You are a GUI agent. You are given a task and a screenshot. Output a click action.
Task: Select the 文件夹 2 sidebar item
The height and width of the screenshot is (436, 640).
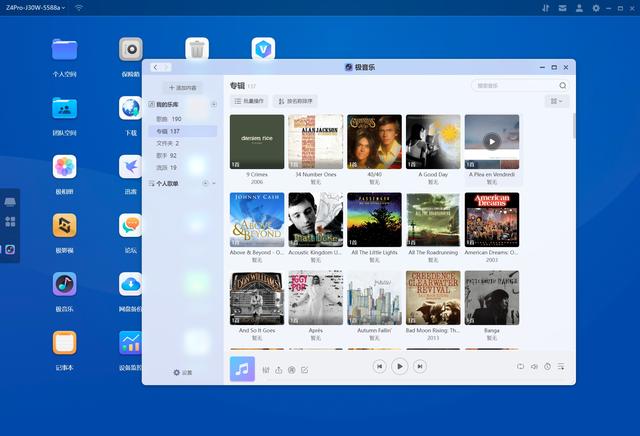point(182,143)
